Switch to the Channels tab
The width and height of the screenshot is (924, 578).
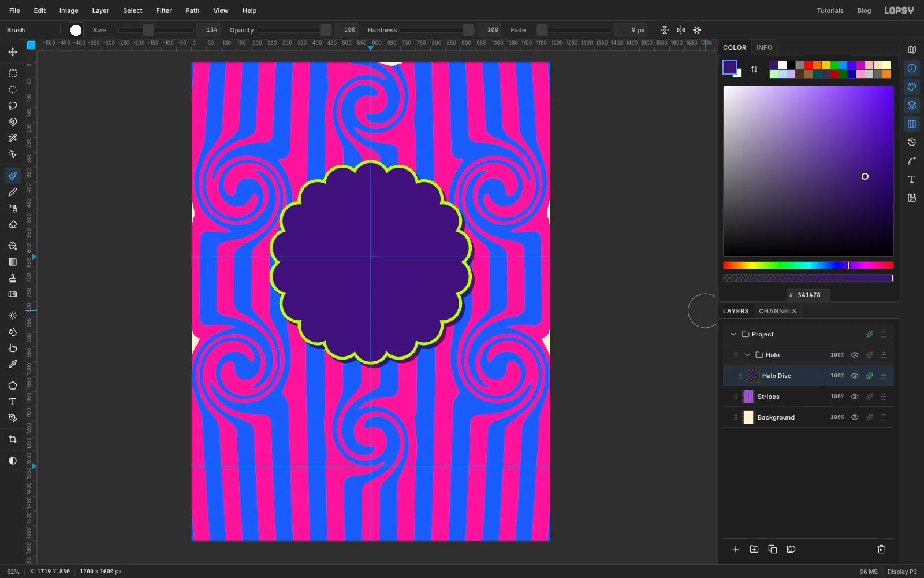coord(777,311)
